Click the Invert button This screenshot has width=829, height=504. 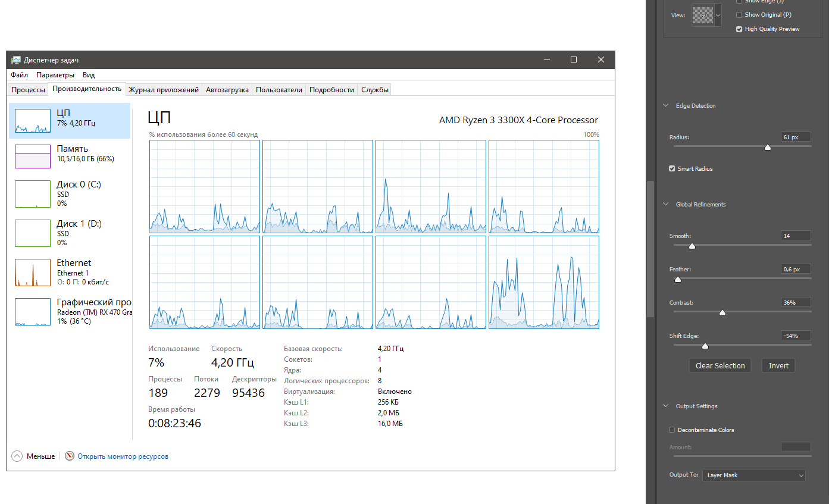[x=778, y=365]
